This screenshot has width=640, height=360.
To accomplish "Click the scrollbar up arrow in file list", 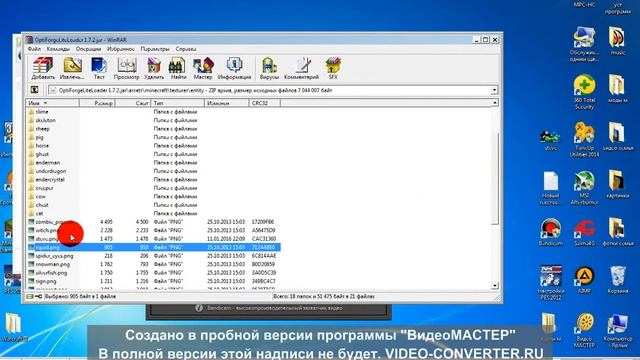I will [x=495, y=103].
